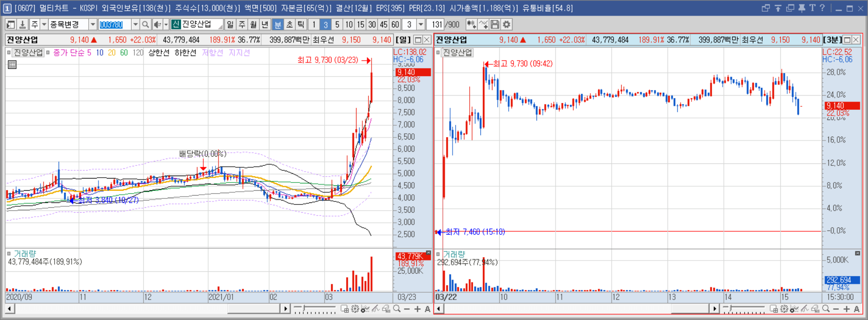Select the 10 minute interval
868x320 pixels.
coord(349,24)
